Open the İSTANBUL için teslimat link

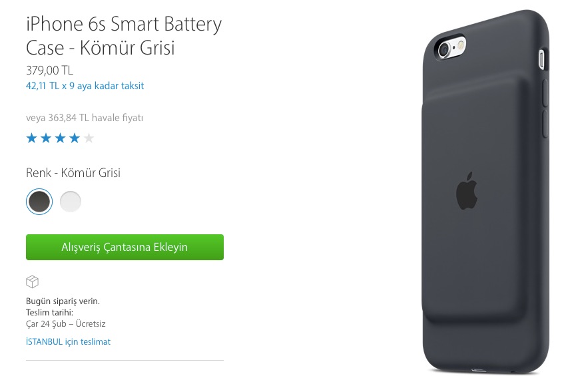68,341
